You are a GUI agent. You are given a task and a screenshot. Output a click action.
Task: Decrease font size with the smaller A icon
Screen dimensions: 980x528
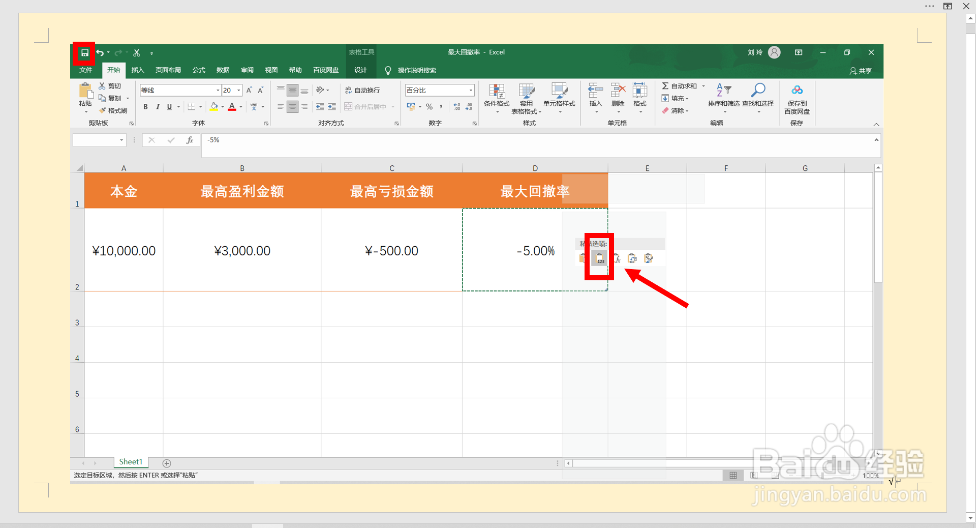point(260,90)
